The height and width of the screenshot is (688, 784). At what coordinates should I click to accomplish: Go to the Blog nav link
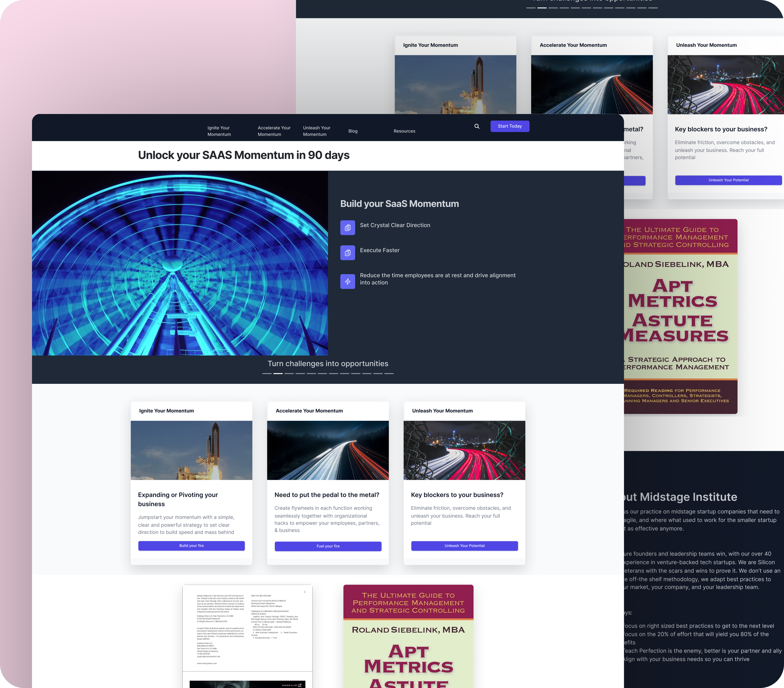(x=353, y=131)
